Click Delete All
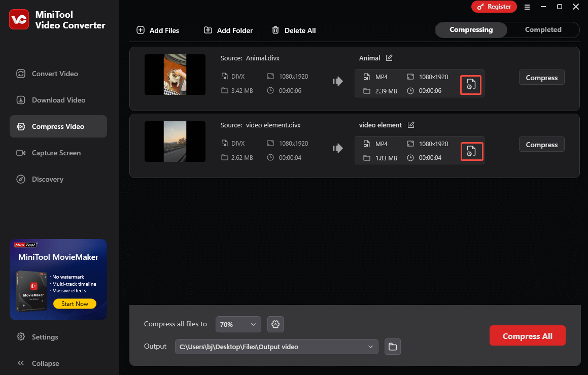 tap(294, 30)
